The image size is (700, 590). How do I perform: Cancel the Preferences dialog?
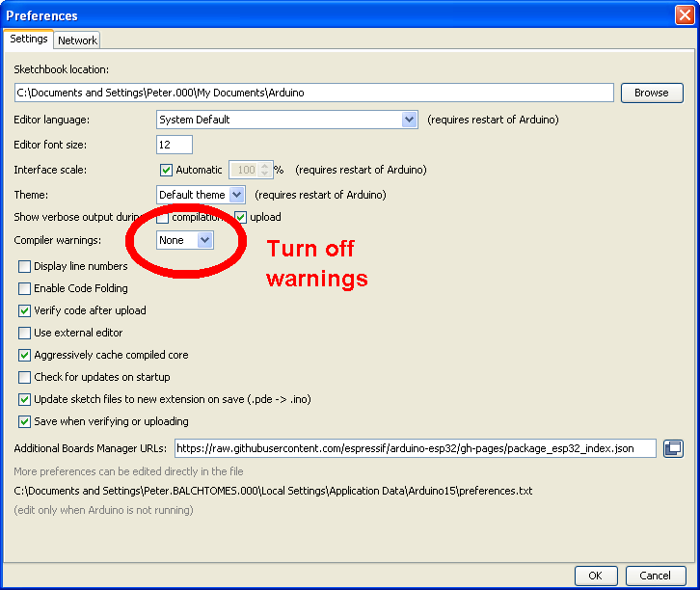click(655, 576)
